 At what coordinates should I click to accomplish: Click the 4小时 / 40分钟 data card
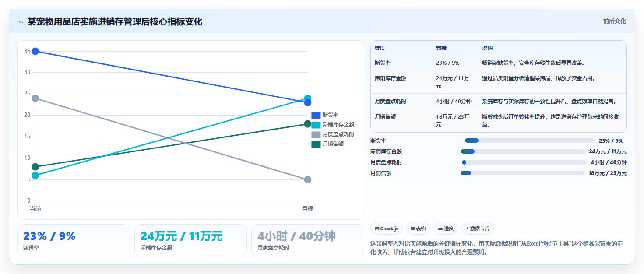click(308, 240)
